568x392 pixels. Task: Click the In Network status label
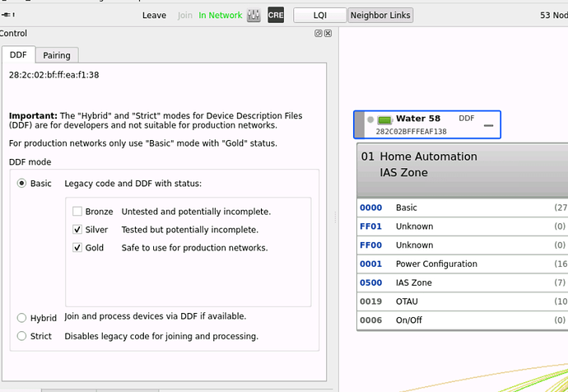coord(221,15)
